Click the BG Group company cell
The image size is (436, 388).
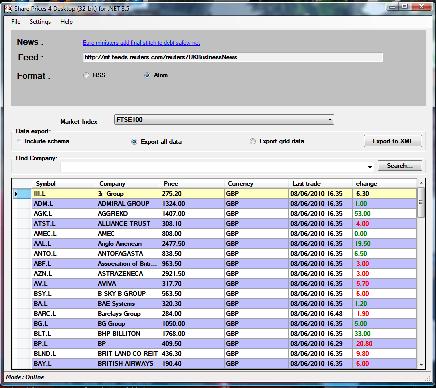coord(128,324)
